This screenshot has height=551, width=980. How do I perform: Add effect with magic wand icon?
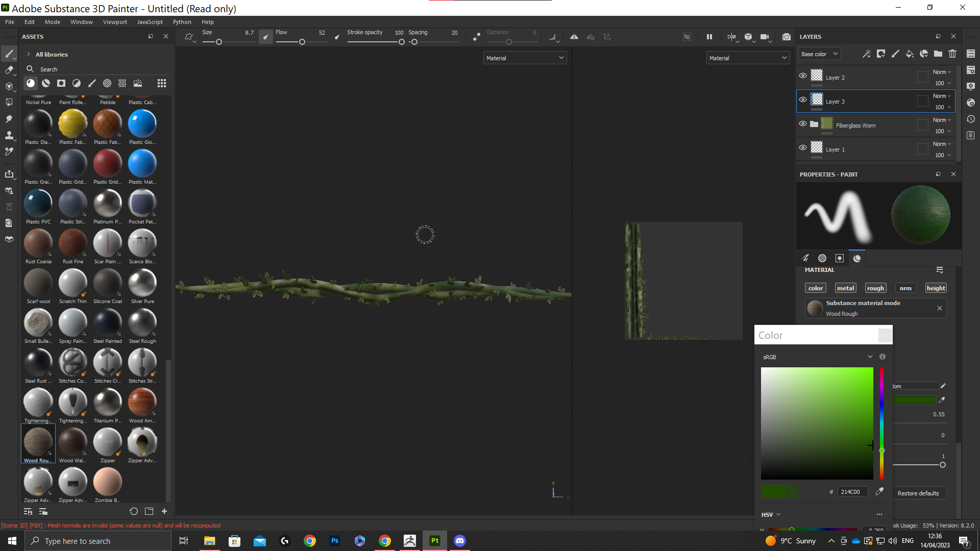[x=867, y=54]
